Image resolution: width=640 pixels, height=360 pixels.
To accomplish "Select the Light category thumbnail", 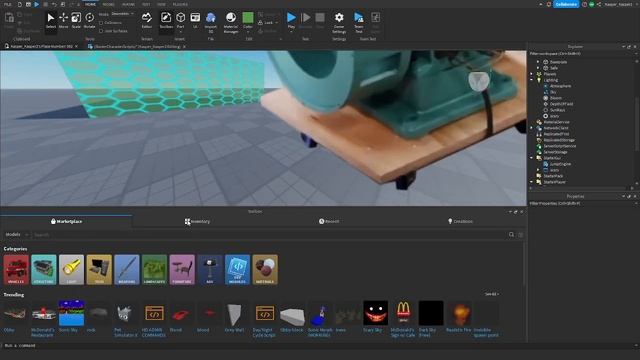I will tap(71, 269).
